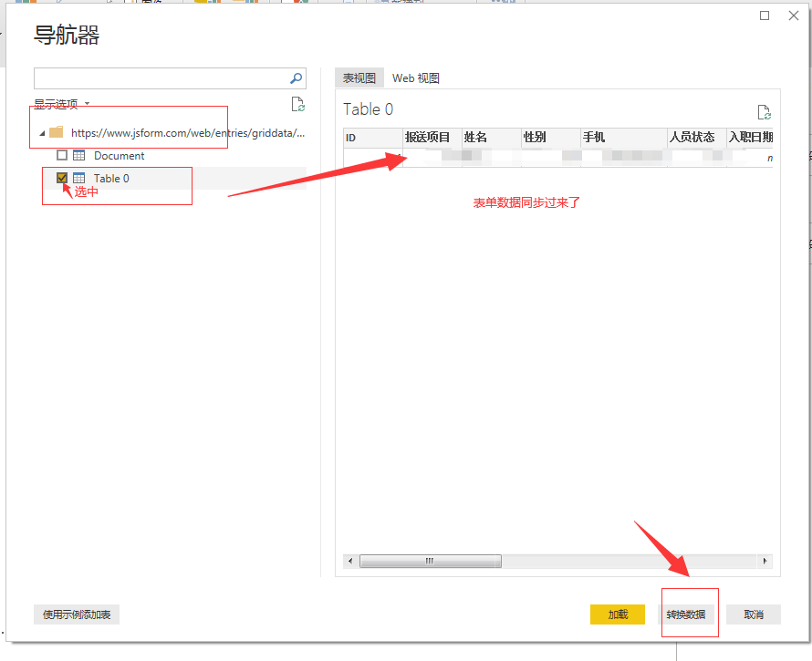
Task: Switch to the 表视图 tab
Action: [359, 78]
